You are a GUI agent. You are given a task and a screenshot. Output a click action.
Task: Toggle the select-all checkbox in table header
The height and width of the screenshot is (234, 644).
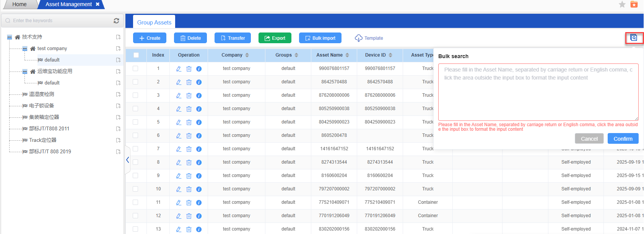click(136, 55)
